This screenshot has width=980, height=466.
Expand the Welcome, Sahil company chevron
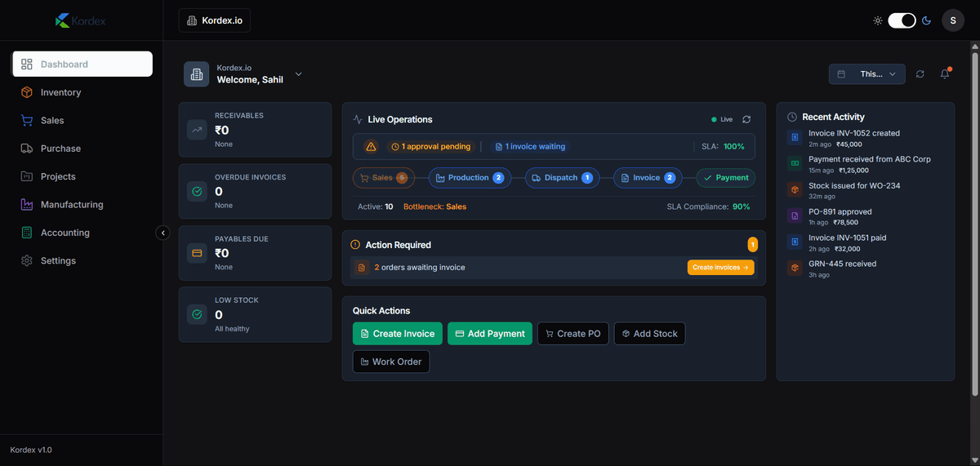(x=298, y=74)
